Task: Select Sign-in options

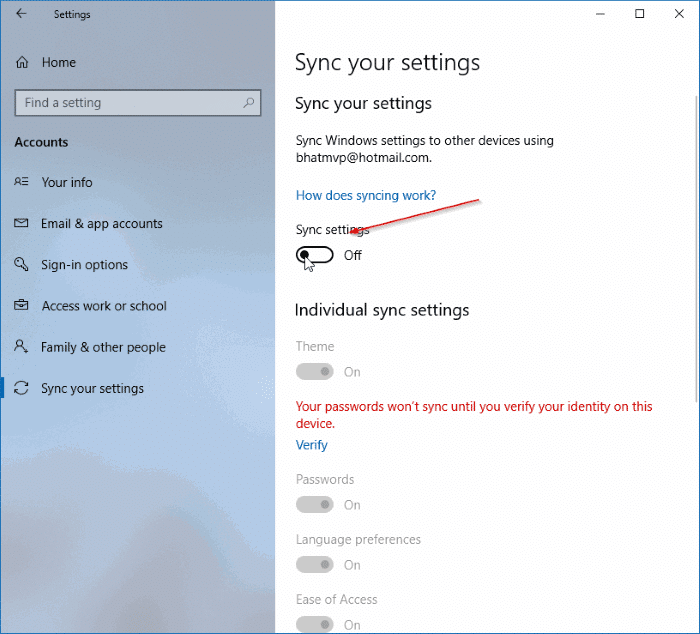Action: click(x=84, y=265)
